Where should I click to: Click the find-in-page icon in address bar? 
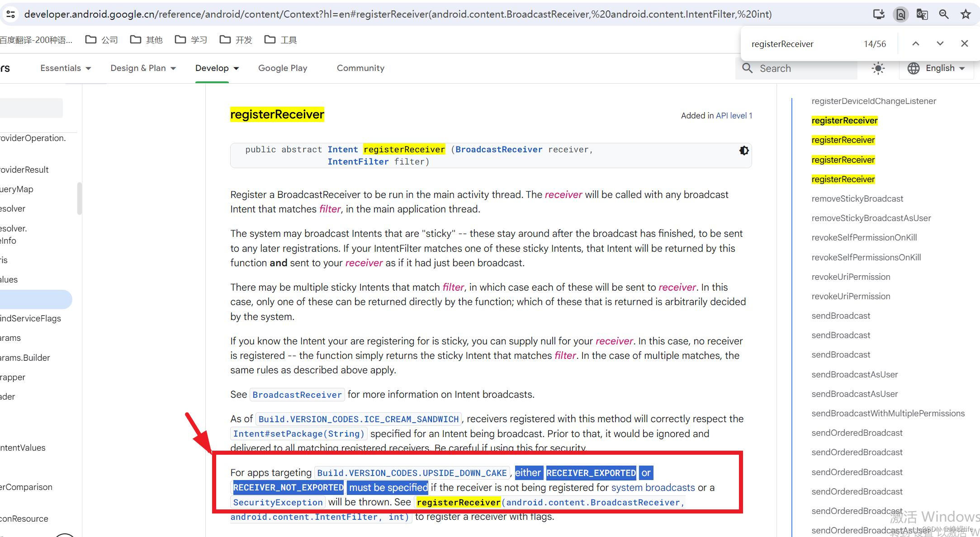click(900, 14)
